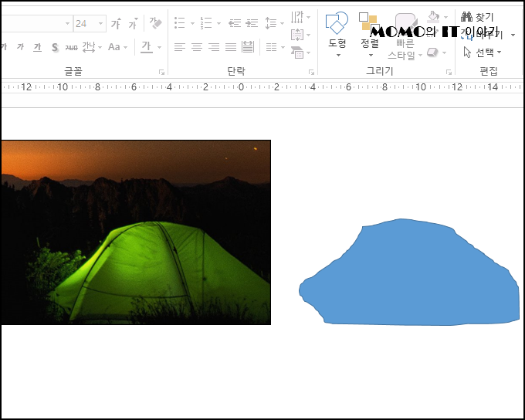Open the 단락 paragraph dialog launcher

click(311, 72)
